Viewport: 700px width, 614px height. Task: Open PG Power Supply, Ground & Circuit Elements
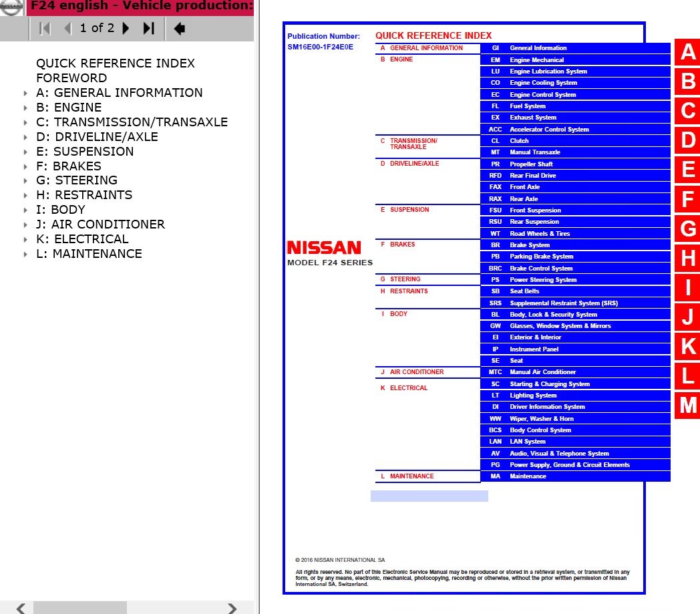[576, 465]
